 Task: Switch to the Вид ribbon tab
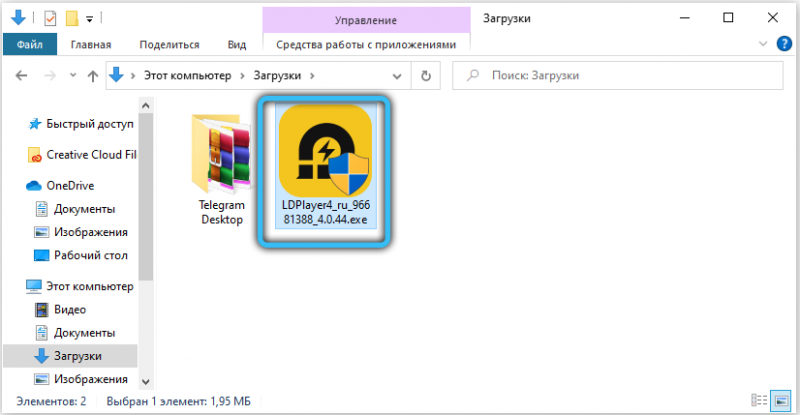237,44
